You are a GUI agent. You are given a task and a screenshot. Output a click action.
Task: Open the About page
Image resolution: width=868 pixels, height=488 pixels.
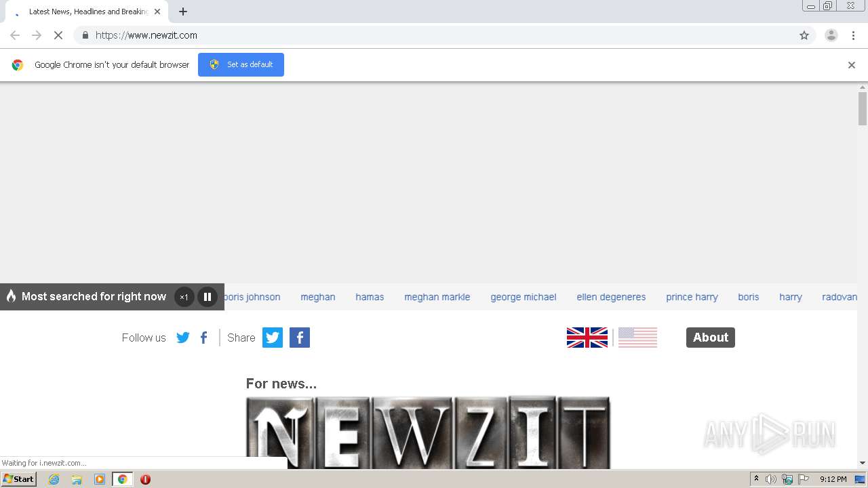(711, 338)
